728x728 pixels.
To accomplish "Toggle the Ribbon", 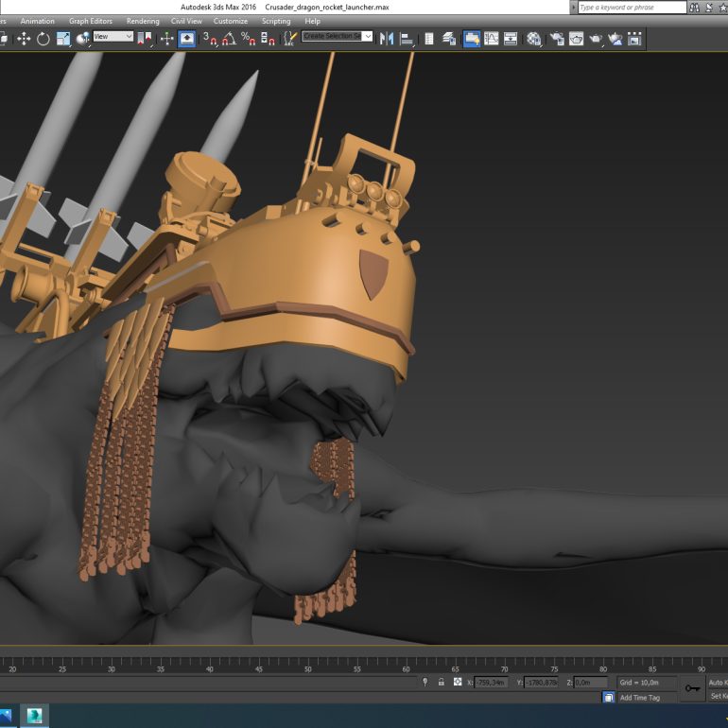I will coord(472,39).
